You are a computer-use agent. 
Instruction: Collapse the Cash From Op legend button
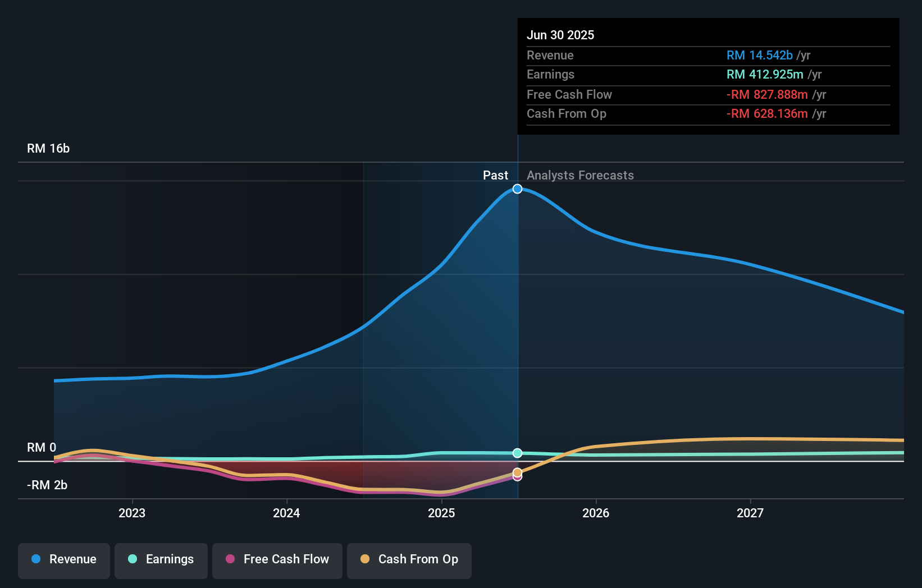(x=409, y=559)
